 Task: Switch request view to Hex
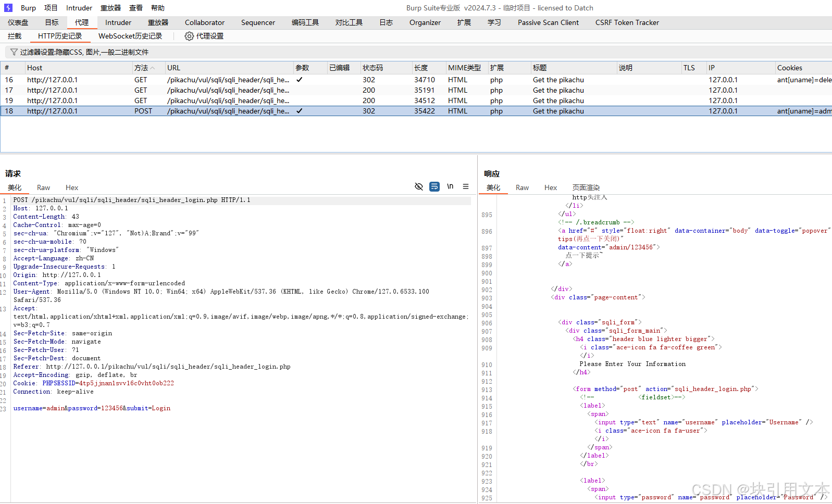[72, 187]
